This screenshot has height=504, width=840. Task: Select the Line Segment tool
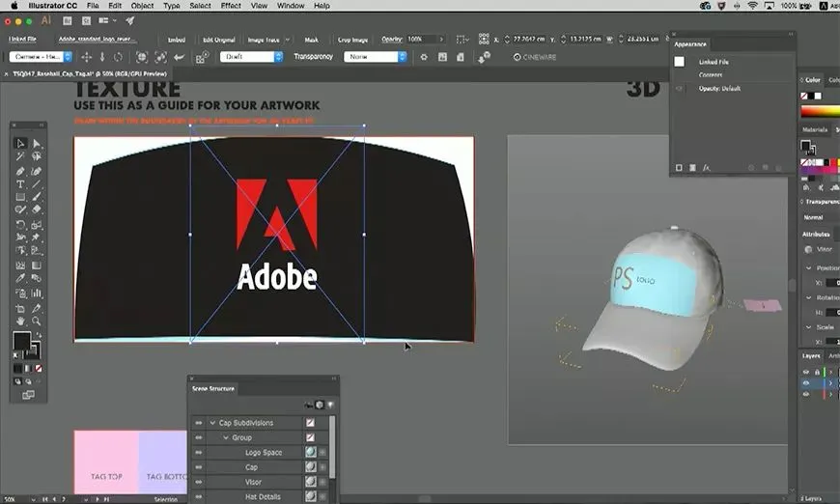click(x=37, y=184)
